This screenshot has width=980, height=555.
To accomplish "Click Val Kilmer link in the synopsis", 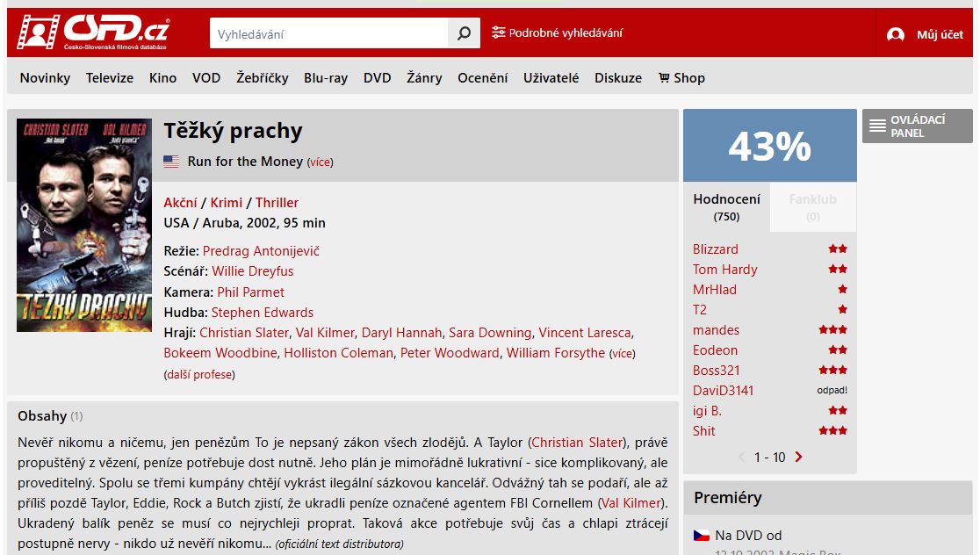I will pos(631,503).
